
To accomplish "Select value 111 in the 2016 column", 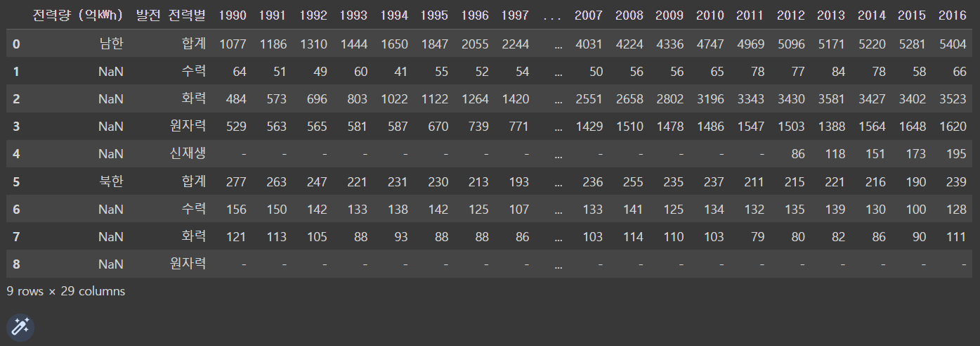I will point(955,237).
